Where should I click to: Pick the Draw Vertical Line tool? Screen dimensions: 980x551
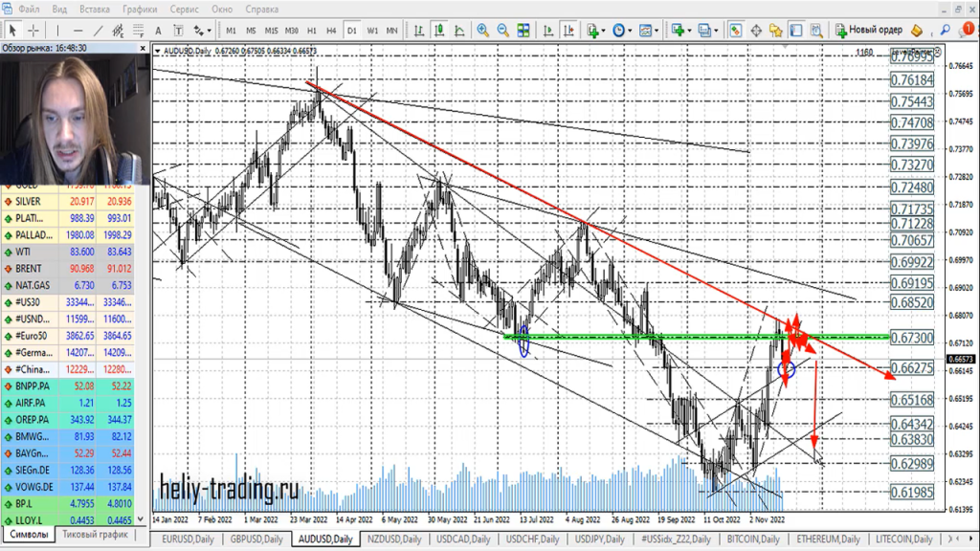point(56,30)
